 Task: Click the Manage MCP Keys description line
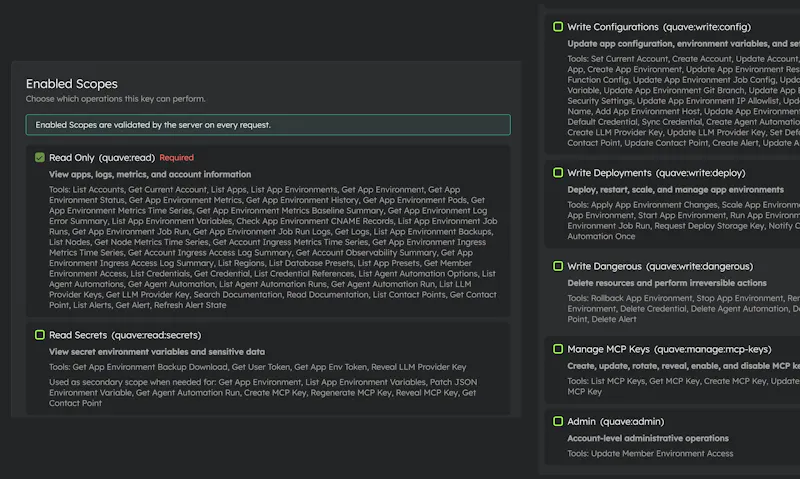[x=684, y=366]
